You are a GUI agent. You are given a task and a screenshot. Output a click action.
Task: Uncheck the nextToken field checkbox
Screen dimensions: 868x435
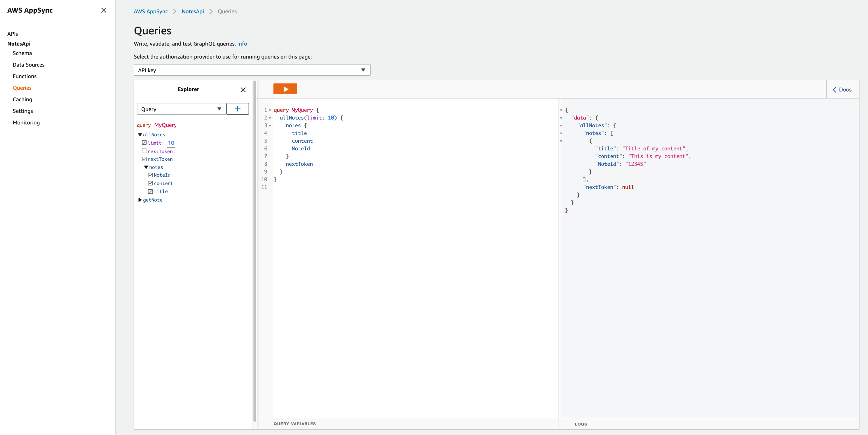144,159
